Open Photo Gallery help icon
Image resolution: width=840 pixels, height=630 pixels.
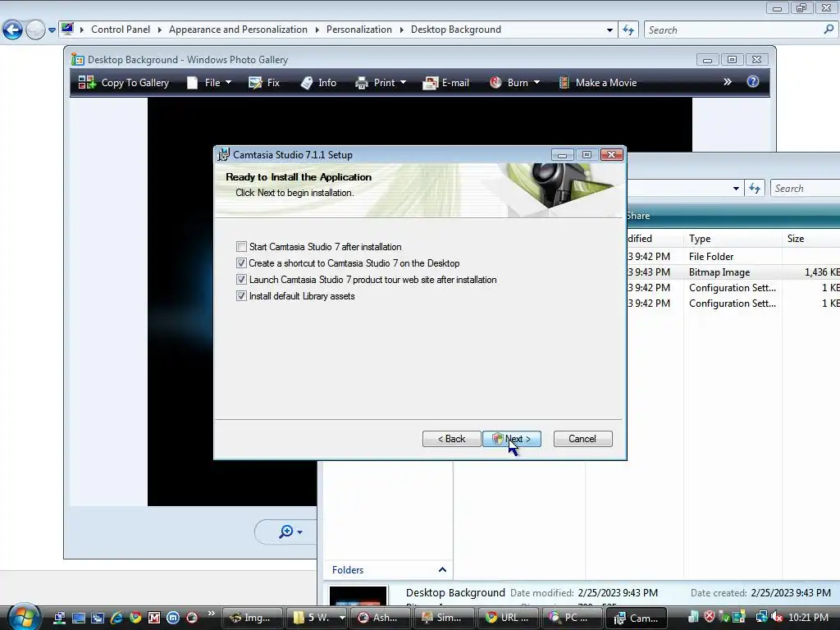[753, 81]
